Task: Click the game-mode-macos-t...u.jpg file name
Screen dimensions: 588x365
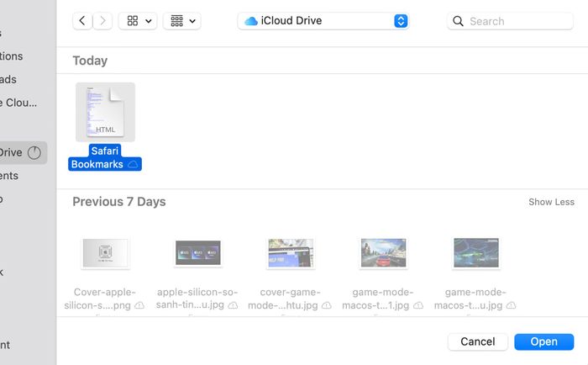Action: click(x=470, y=299)
